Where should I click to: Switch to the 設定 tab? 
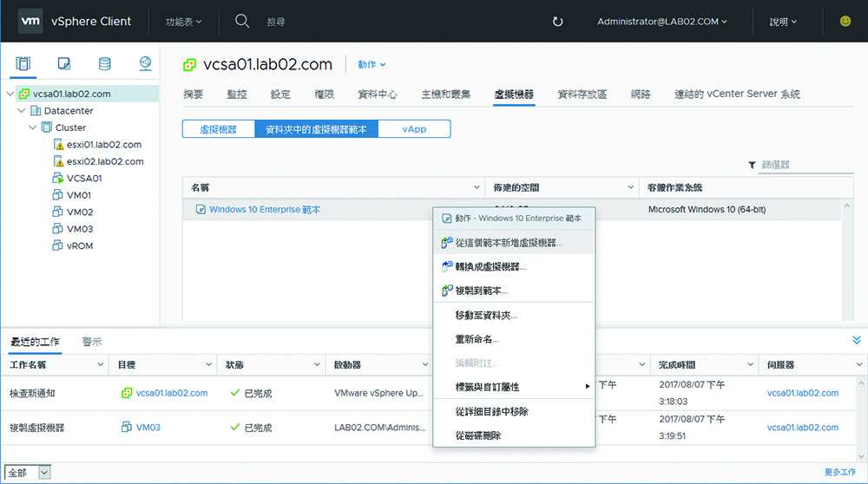point(280,94)
